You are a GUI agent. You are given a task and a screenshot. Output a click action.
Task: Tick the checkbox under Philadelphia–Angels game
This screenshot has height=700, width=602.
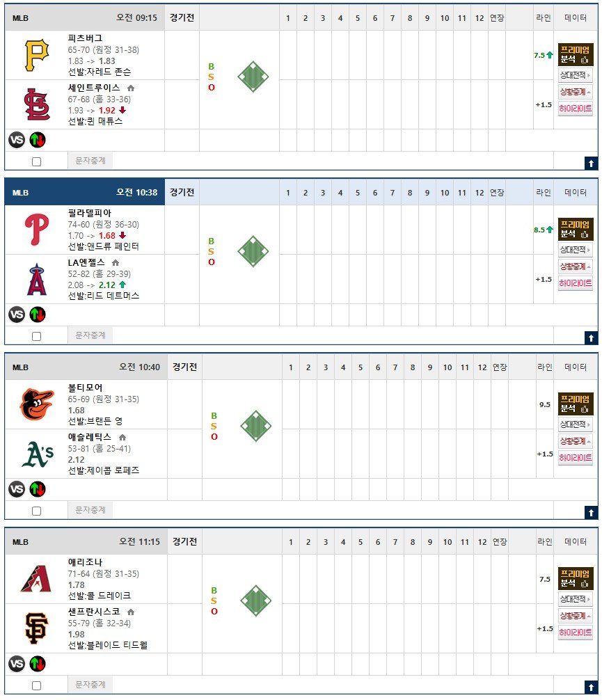point(37,336)
